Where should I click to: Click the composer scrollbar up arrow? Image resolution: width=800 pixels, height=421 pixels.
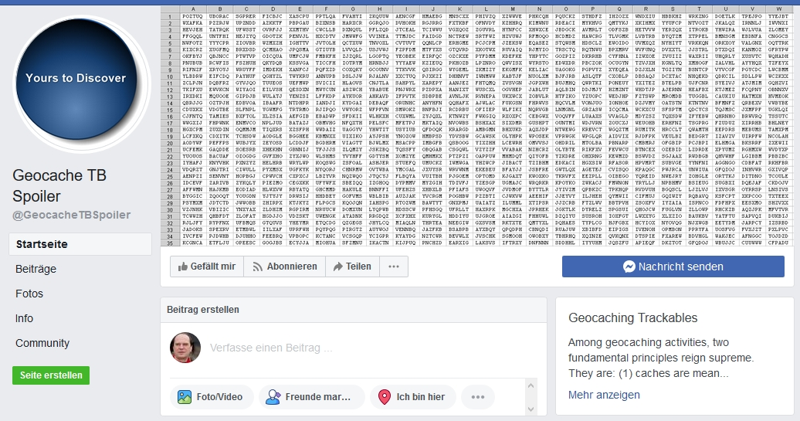point(531,386)
